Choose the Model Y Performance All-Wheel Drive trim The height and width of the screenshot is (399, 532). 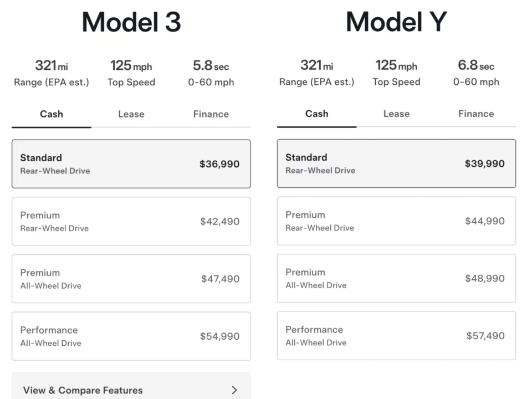[396, 335]
